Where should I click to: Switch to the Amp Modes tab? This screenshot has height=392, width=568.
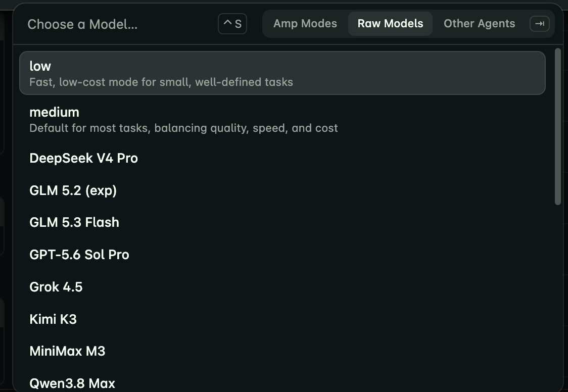tap(305, 24)
